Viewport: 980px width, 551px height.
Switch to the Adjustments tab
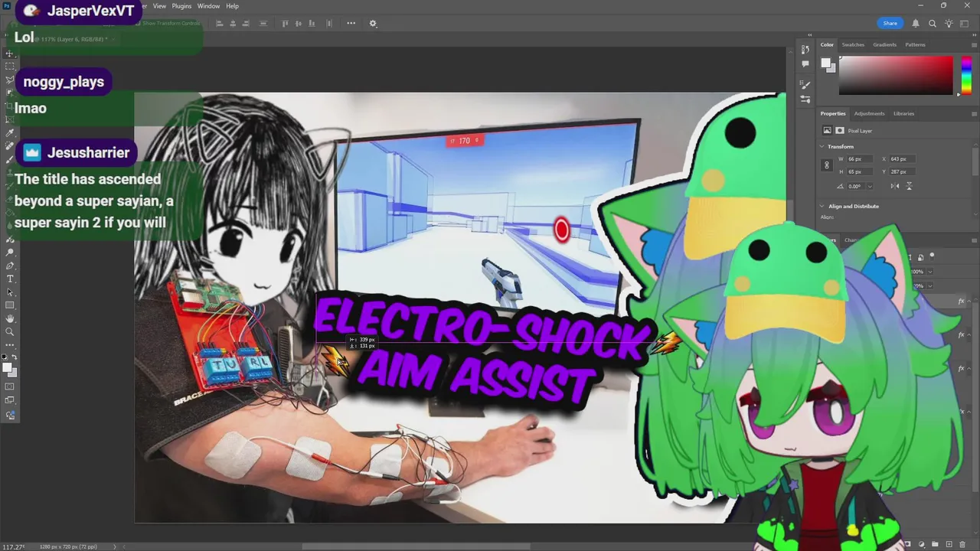(869, 113)
